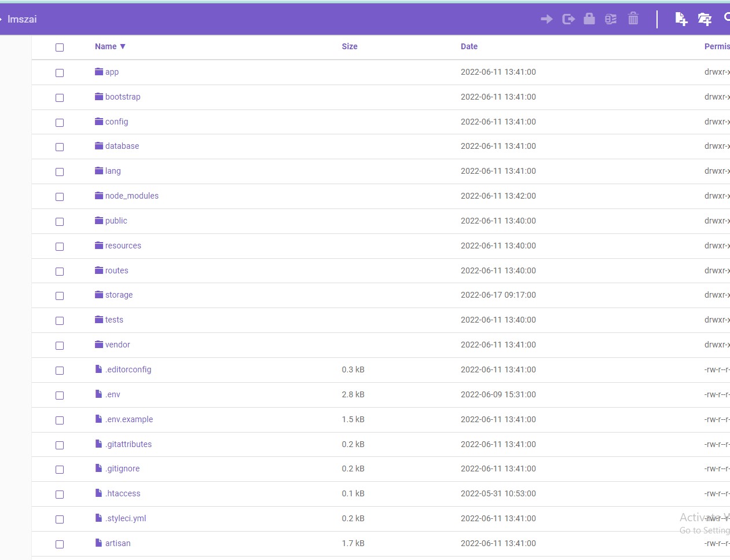Tick the checkbox beside artisan
This screenshot has width=730, height=560.
60,544
